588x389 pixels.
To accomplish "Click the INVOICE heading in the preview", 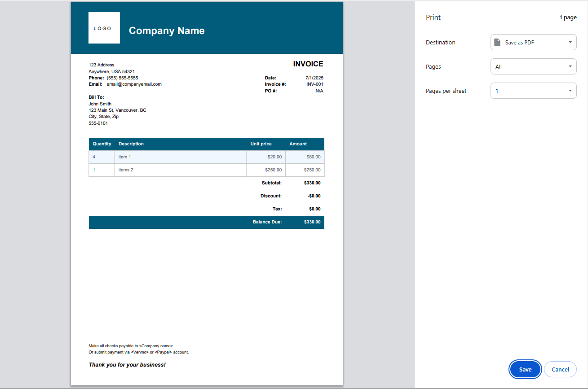I will (308, 64).
